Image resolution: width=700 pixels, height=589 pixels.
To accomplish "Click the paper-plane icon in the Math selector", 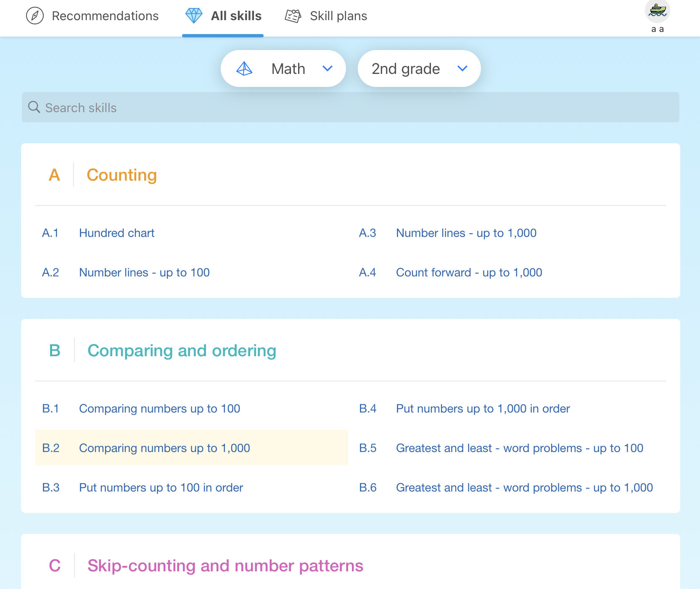I will [x=245, y=68].
